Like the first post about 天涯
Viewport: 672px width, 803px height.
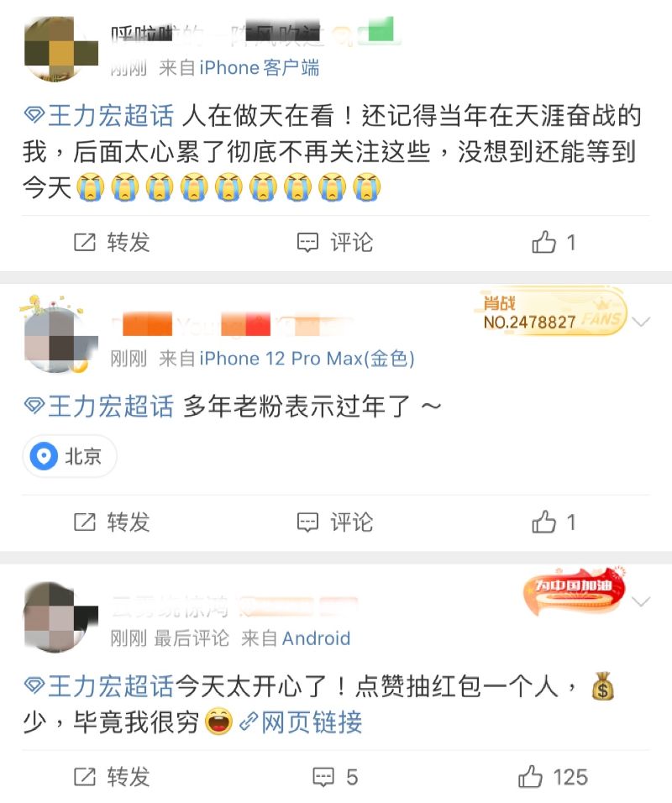[554, 242]
